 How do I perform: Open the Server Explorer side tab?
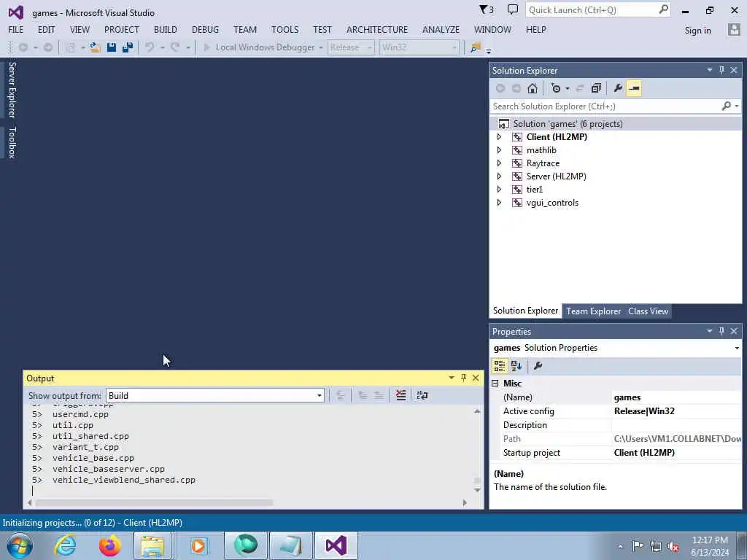point(12,90)
